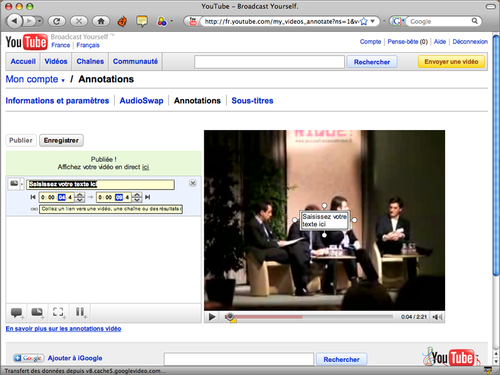This screenshot has height=375, width=500.
Task: Click the video progress bar
Action: [x=310, y=317]
